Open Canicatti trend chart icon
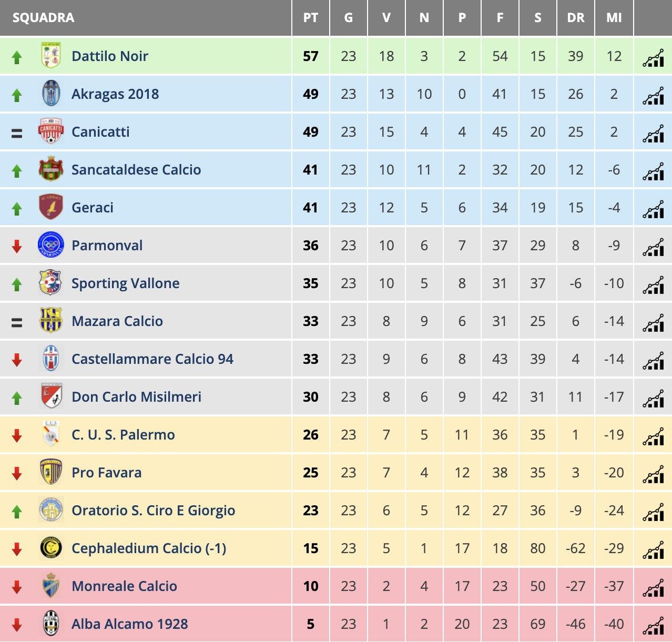Viewport: 672px width, 642px height. click(x=653, y=133)
